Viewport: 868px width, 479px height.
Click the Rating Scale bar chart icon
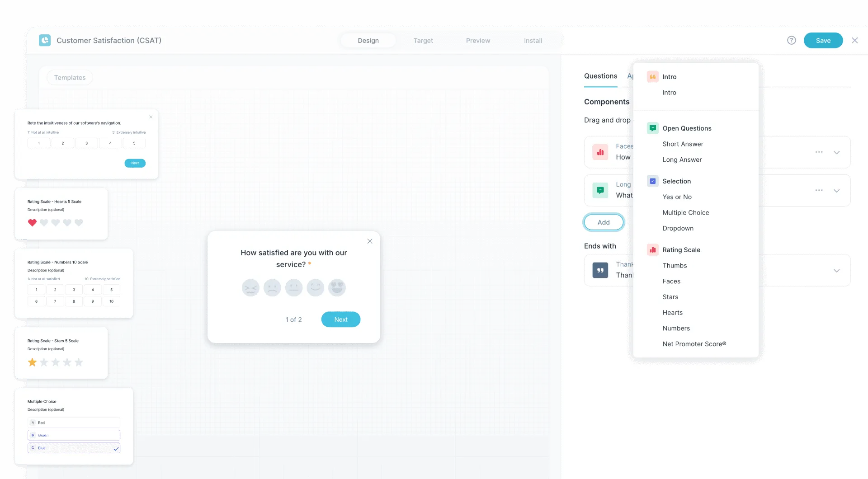652,249
